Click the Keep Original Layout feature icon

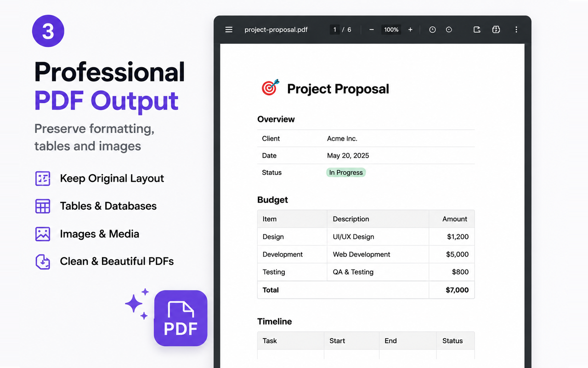click(x=43, y=178)
